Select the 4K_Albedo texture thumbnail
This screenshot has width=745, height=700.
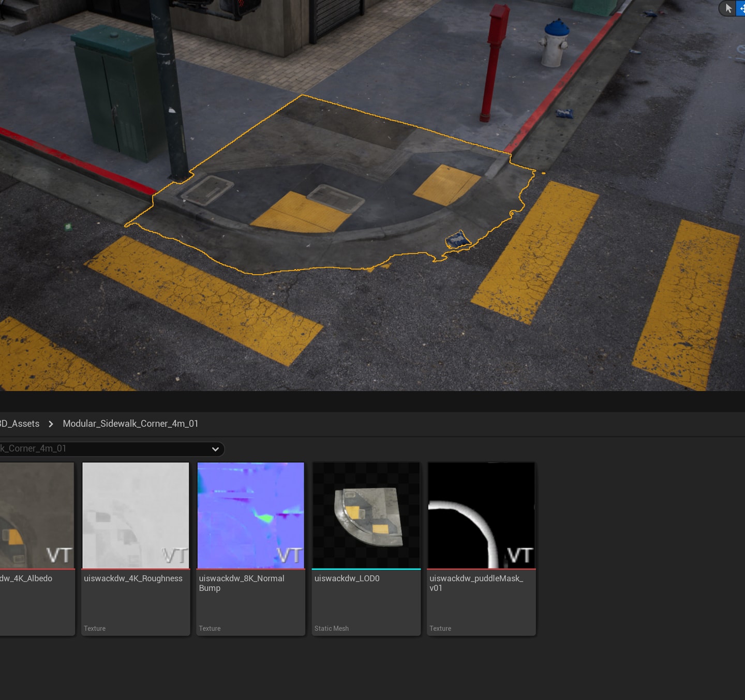[37, 515]
